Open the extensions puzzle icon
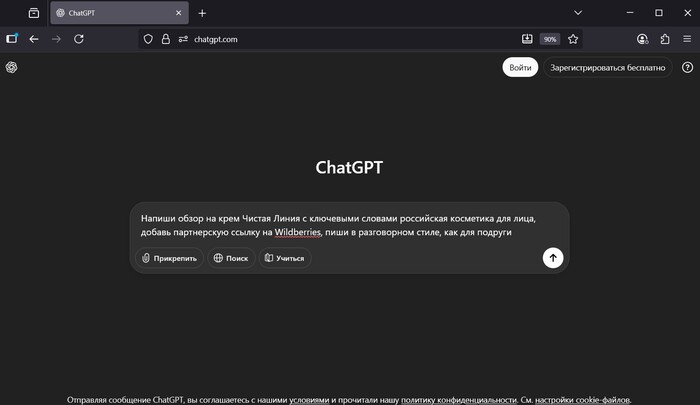Image resolution: width=700 pixels, height=405 pixels. (665, 39)
